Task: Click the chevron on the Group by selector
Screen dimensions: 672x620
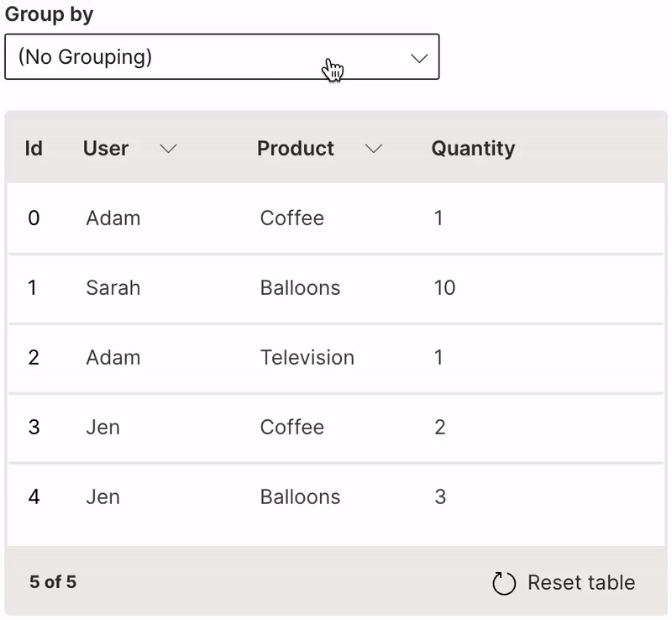Action: pos(418,57)
